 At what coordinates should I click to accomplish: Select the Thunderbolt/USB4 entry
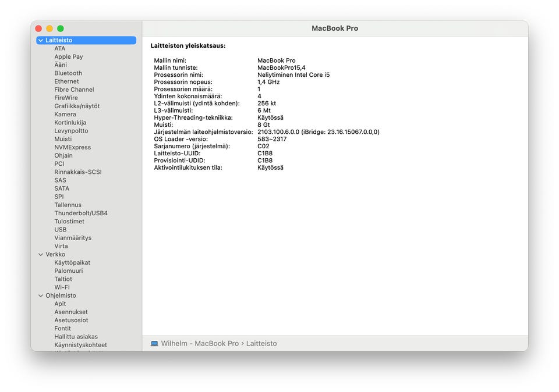81,213
